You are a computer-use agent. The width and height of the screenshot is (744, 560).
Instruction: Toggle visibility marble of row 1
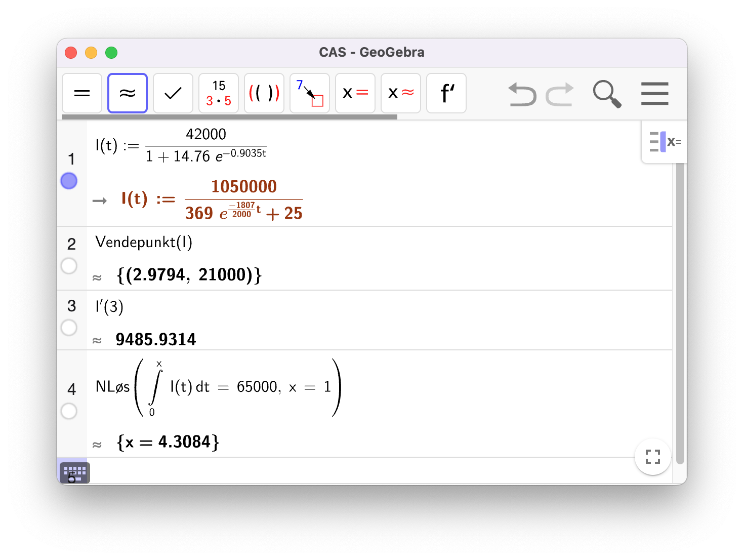69,181
